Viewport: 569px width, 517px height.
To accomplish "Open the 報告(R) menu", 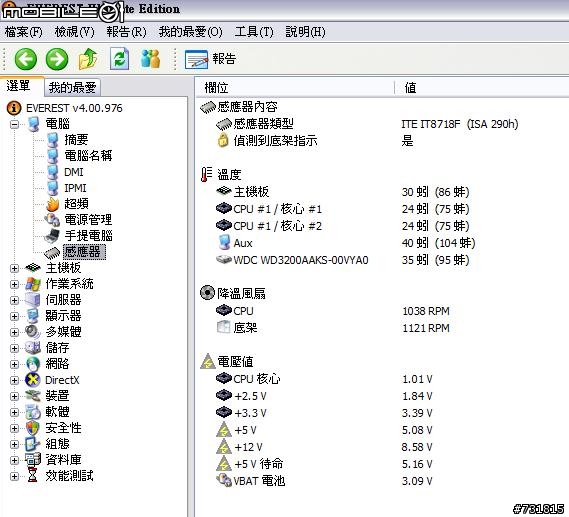I will click(x=126, y=32).
